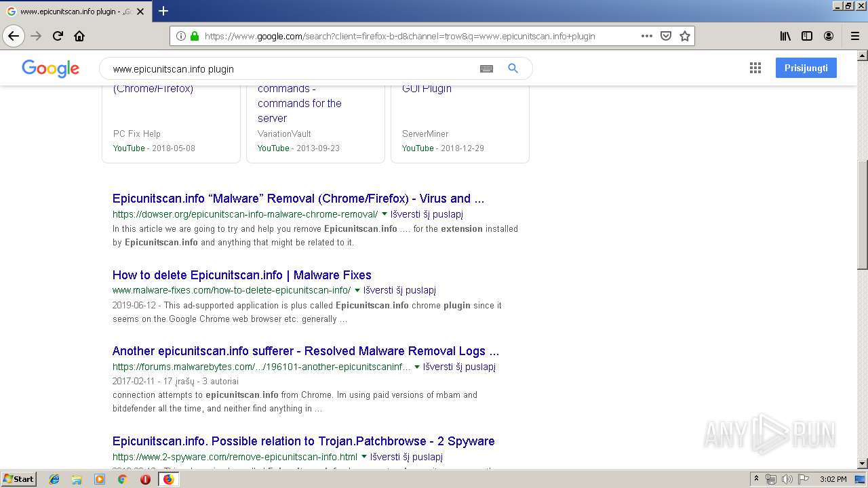This screenshot has height=488, width=868.
Task: Open the page actions three-dots menu
Action: [647, 36]
